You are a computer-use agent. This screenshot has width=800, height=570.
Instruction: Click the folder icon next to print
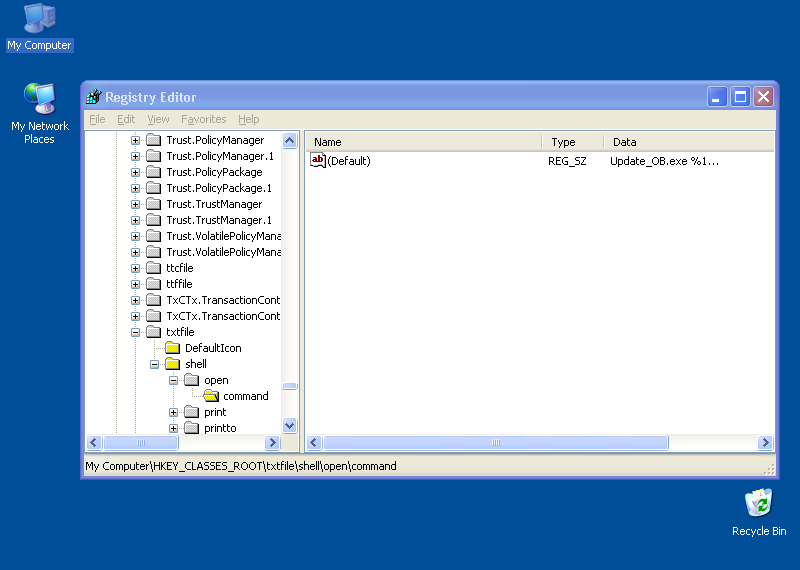(191, 412)
